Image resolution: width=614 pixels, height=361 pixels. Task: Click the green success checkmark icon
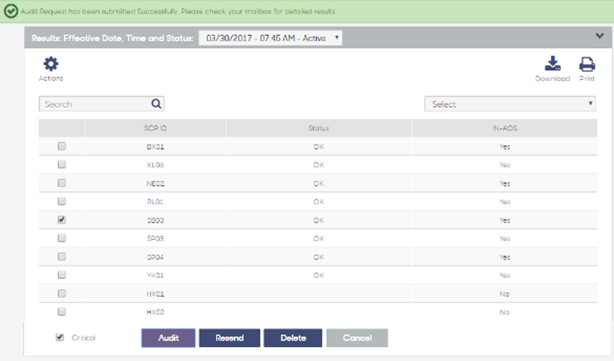coord(11,11)
